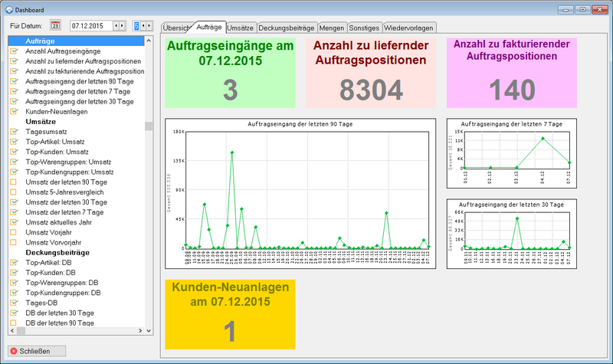Enable the Umsatz Vorjahr checkbox
Screen dimensions: 613x364
pyautogui.click(x=14, y=232)
